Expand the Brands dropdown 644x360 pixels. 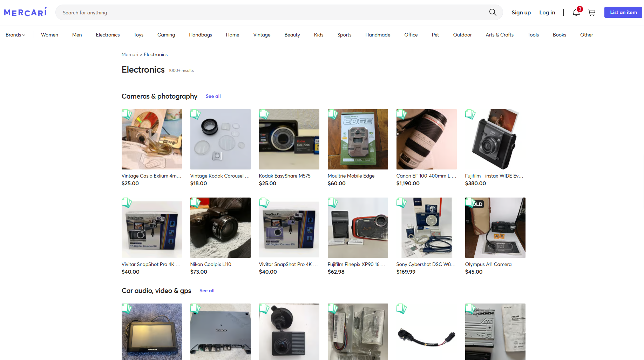(x=15, y=35)
